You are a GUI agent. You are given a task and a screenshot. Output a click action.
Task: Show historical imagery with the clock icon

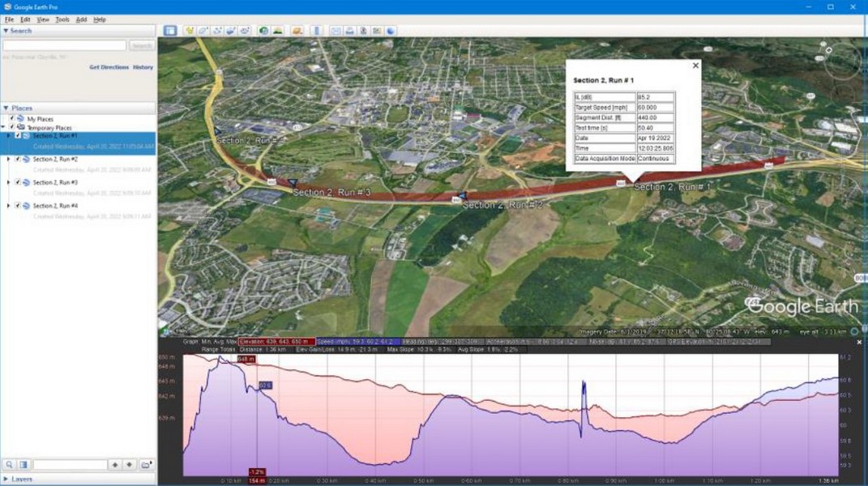[263, 31]
